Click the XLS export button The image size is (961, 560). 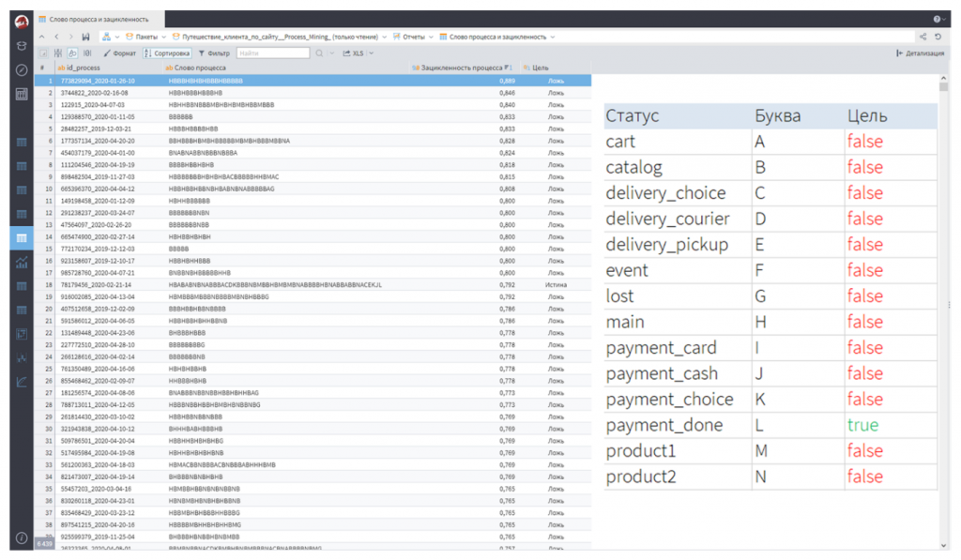point(353,53)
